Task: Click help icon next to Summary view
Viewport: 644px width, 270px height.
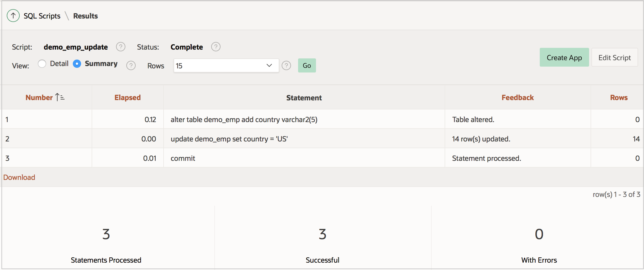Action: click(x=131, y=65)
